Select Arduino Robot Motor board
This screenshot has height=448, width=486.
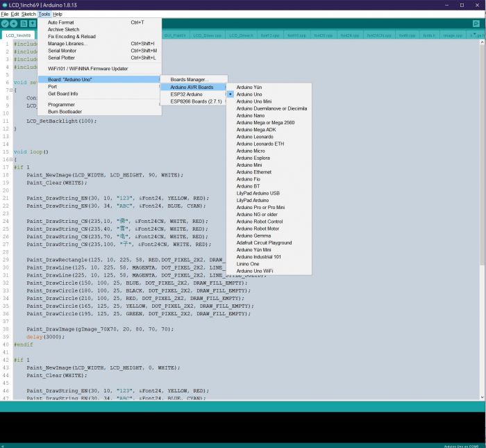click(x=269, y=229)
